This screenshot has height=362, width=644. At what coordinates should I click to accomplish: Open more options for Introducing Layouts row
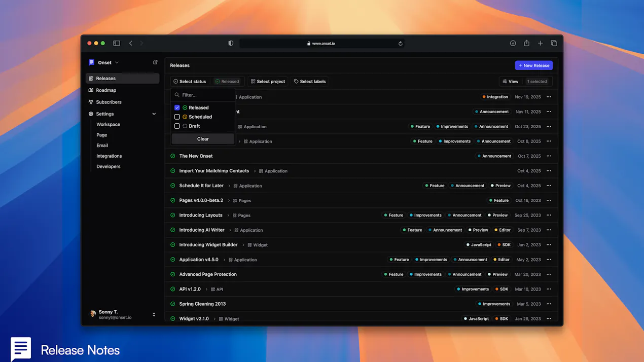click(x=549, y=215)
